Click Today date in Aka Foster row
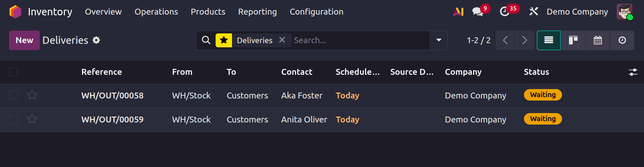Image resolution: width=644 pixels, height=167 pixels. point(347,95)
